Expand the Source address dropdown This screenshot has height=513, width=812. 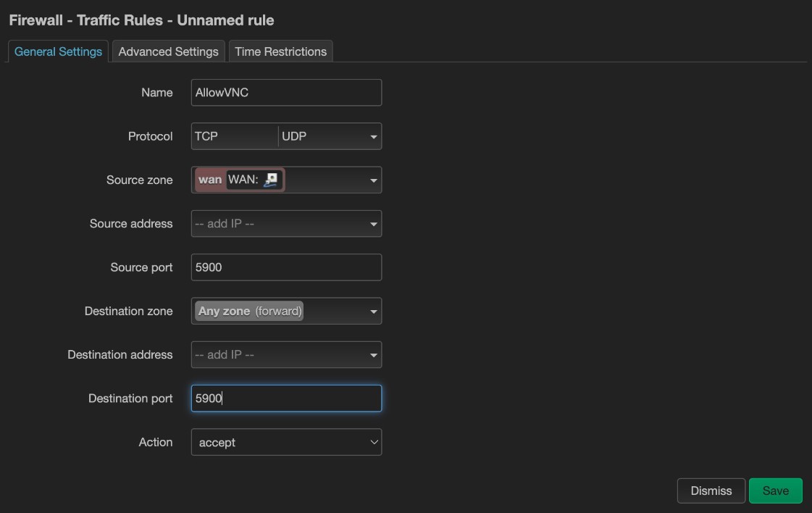pyautogui.click(x=373, y=224)
